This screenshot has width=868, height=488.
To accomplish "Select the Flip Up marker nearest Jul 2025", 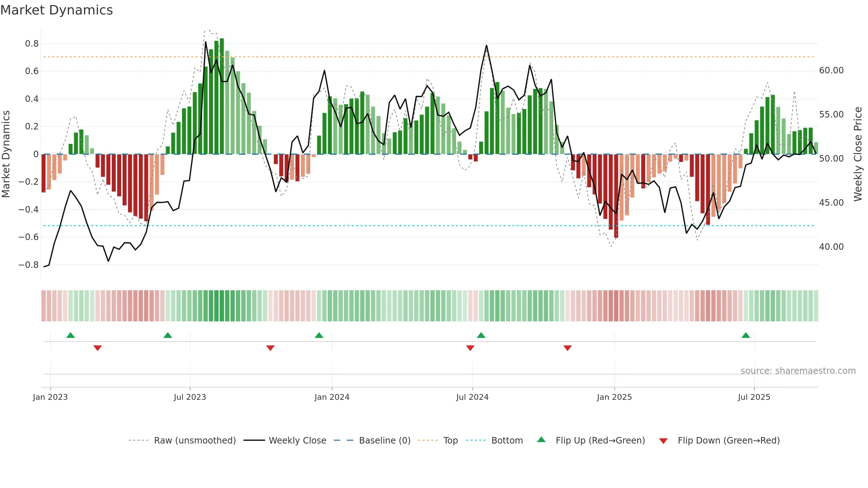I will [x=746, y=335].
